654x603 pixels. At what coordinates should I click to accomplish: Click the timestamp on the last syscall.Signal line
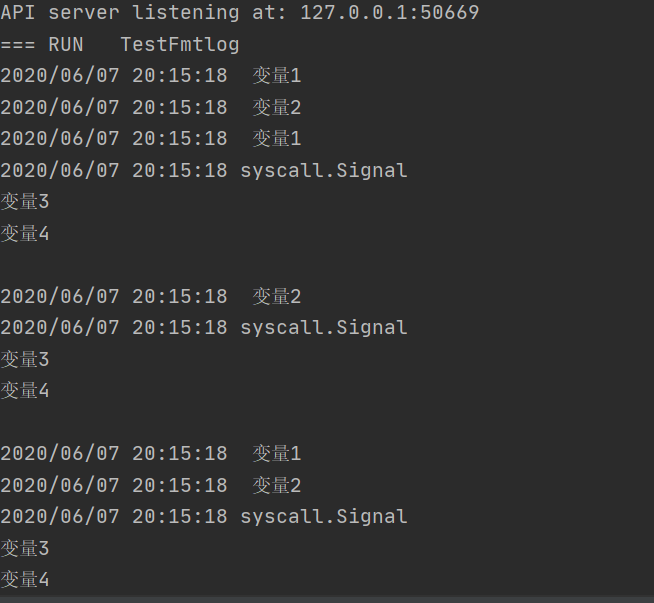(114, 516)
